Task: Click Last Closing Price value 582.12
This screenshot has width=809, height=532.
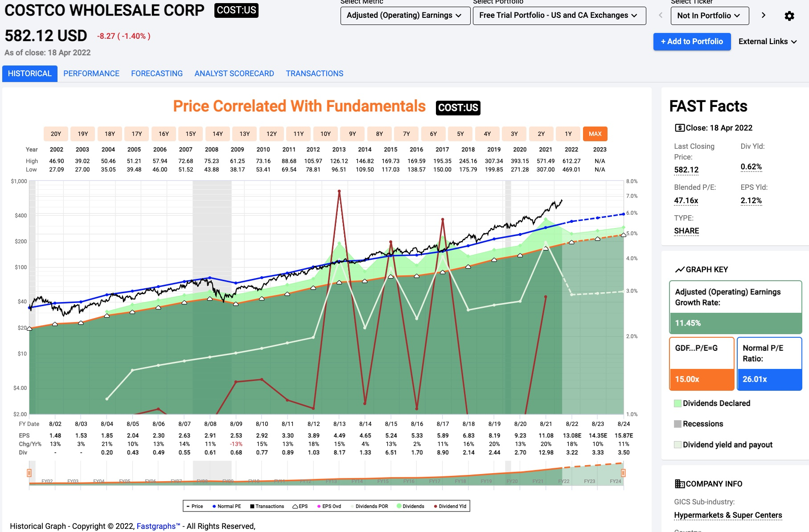Action: coord(686,170)
